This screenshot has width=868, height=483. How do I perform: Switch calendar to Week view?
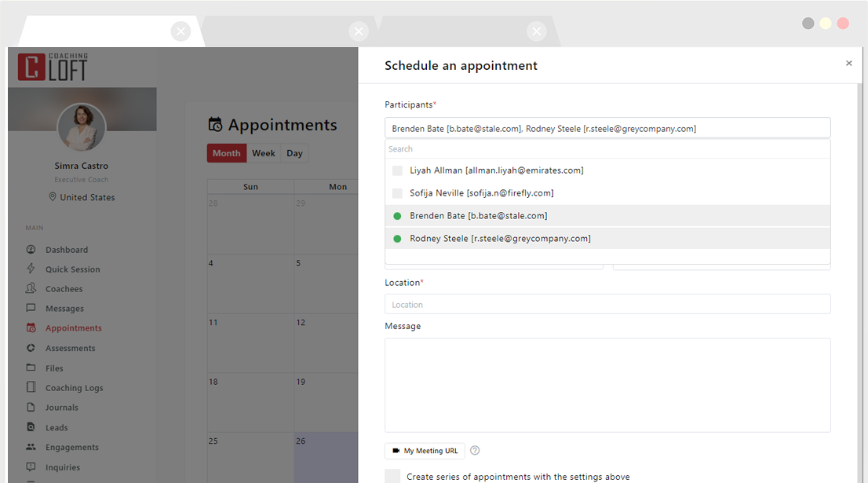pos(264,153)
